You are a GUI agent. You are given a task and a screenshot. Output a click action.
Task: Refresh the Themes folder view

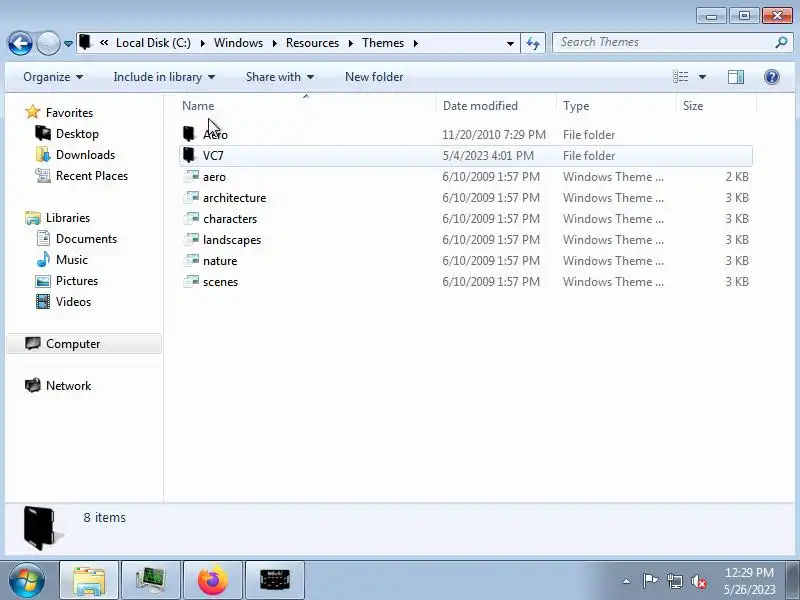533,43
